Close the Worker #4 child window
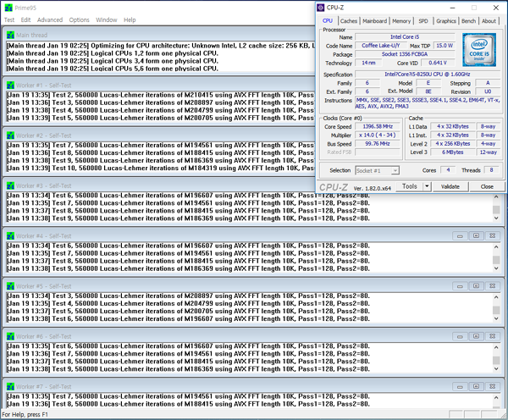This screenshot has width=508, height=420. coord(493,236)
